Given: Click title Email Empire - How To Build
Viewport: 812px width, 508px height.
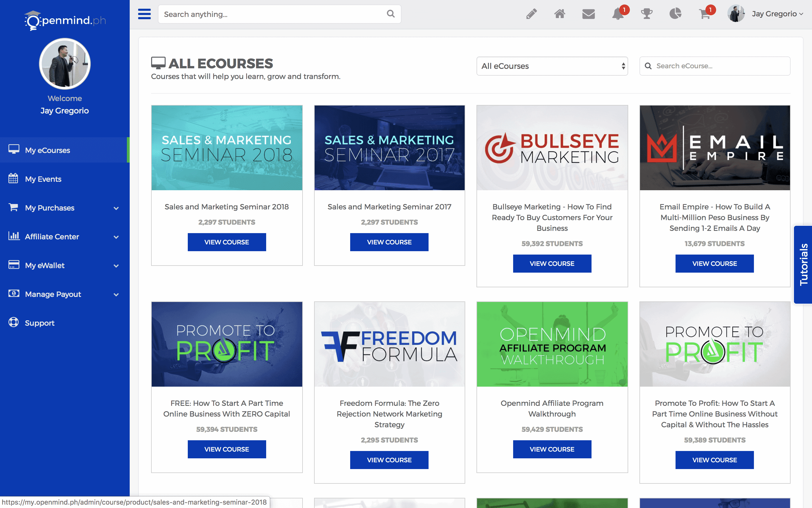Looking at the screenshot, I should pos(715,217).
